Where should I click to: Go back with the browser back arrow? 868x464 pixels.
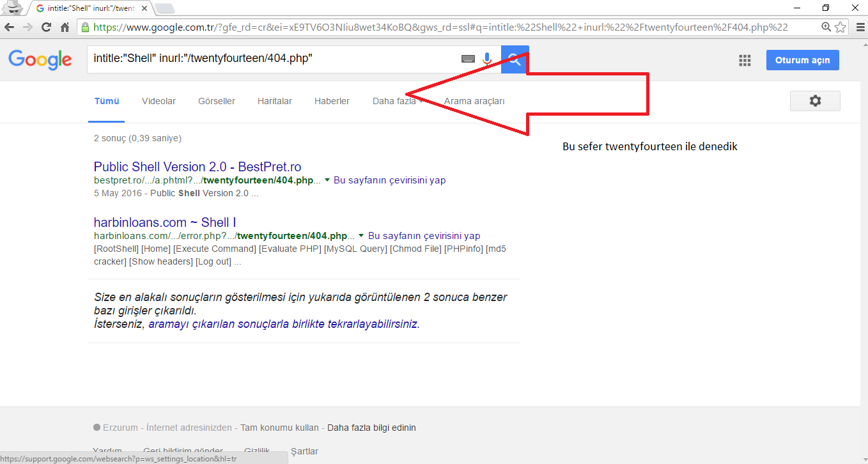pos(10,27)
